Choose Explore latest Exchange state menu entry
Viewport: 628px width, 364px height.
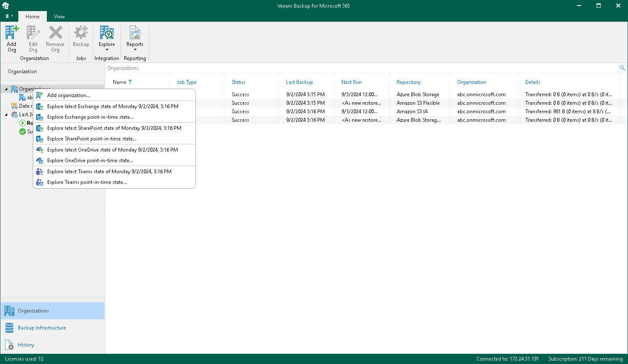point(114,106)
